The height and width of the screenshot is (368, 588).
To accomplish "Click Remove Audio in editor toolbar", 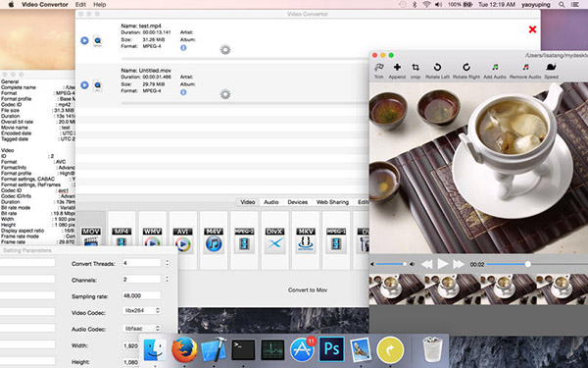I will pyautogui.click(x=525, y=71).
